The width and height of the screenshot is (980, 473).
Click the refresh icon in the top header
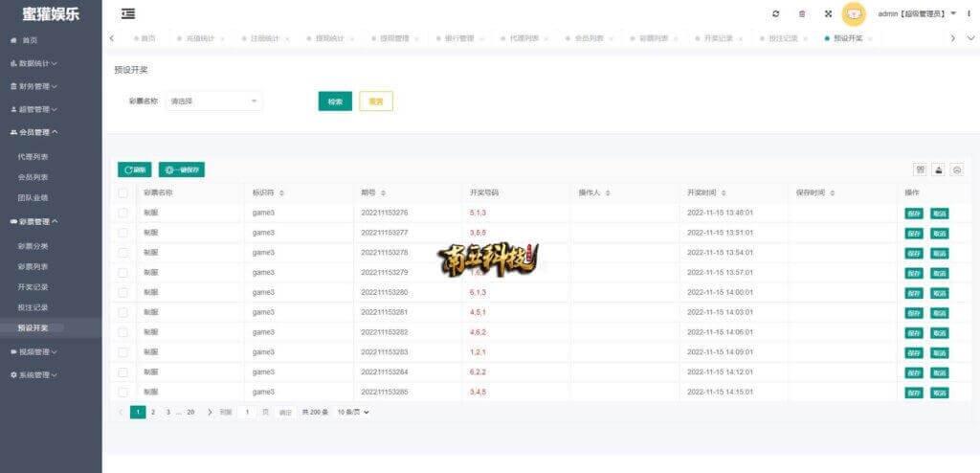click(775, 13)
